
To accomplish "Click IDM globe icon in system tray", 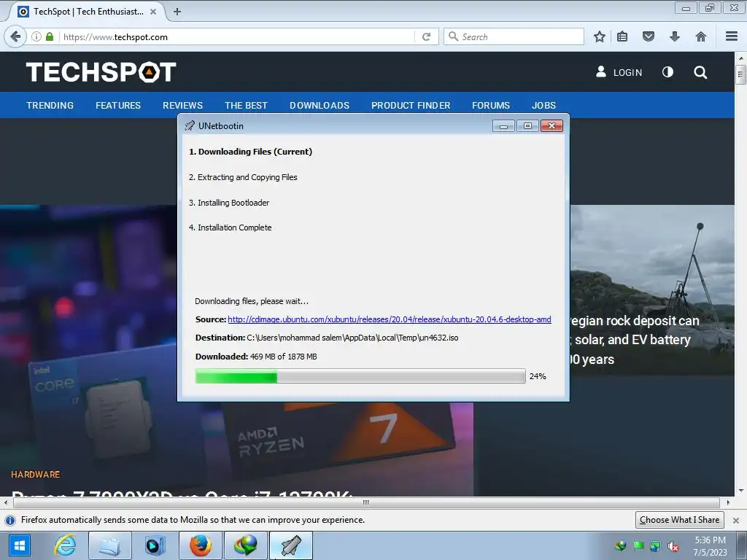I will [620, 546].
